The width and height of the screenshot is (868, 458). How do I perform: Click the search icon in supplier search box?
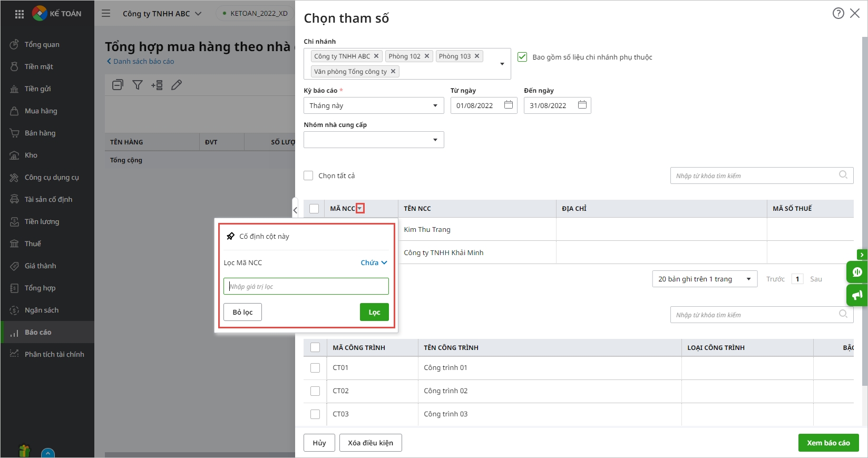843,175
